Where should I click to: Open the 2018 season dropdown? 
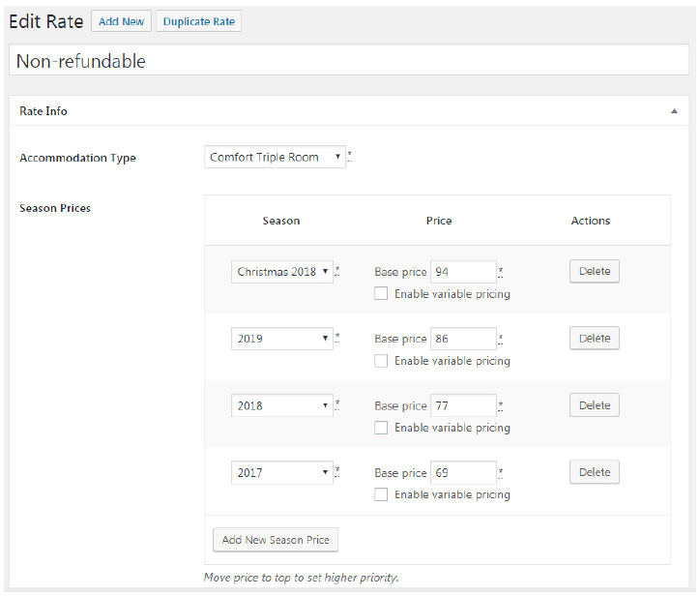[x=282, y=406]
